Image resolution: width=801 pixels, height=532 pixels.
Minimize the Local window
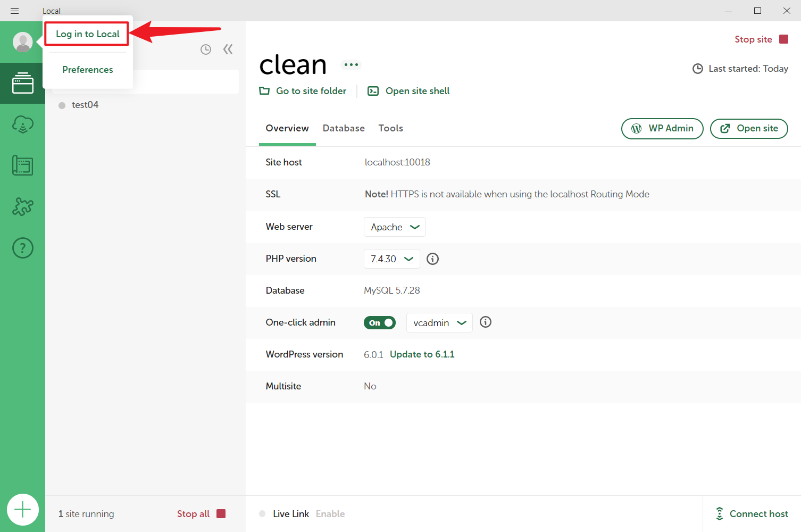(729, 11)
